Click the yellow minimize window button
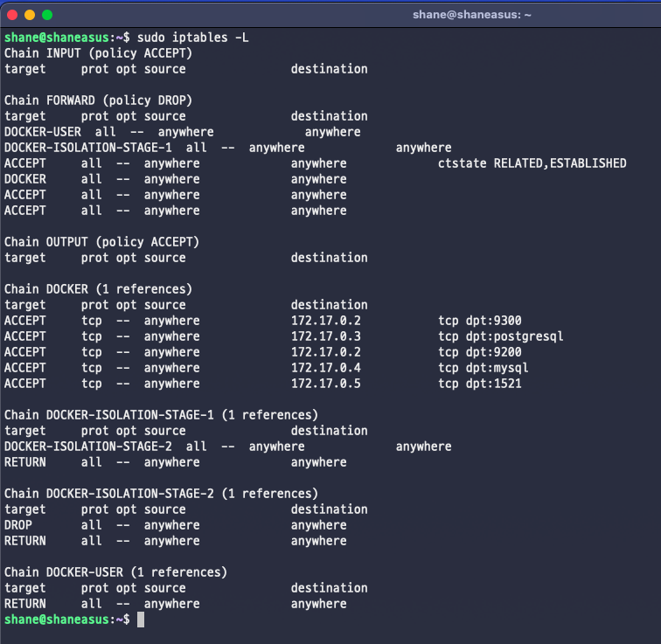Viewport: 661px width, 644px height. point(30,15)
